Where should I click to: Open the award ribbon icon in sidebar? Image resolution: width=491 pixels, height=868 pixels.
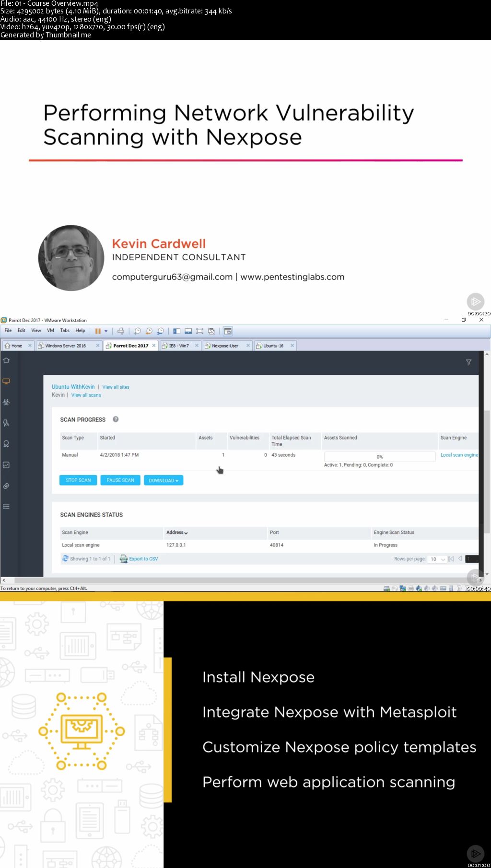tap(6, 444)
